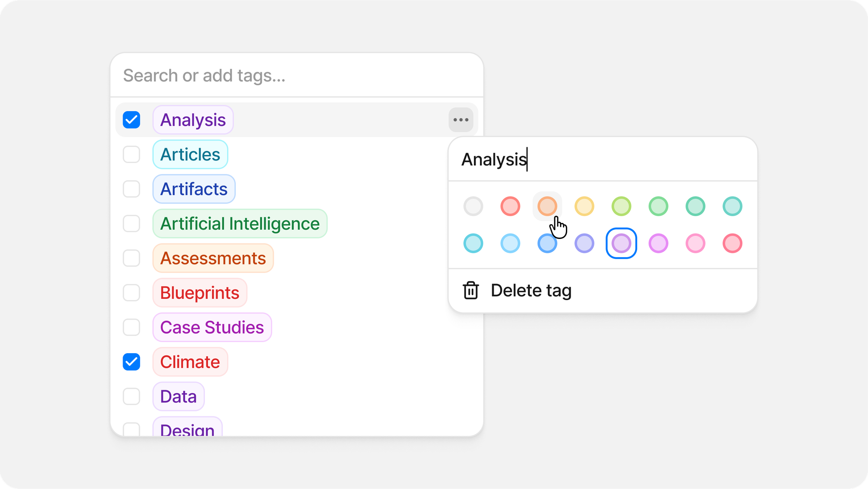The height and width of the screenshot is (489, 868).
Task: Select the Blueprints tag label
Action: coord(200,292)
